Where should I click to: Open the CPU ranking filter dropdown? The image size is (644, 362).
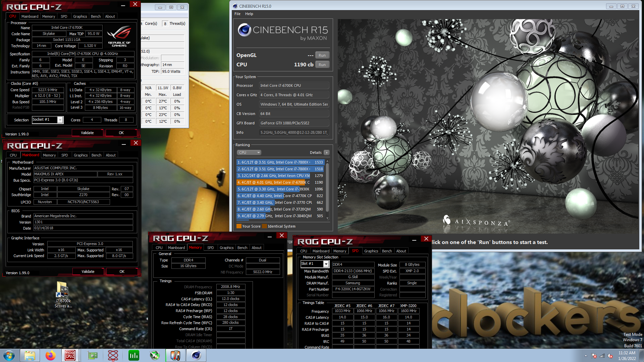tap(249, 153)
